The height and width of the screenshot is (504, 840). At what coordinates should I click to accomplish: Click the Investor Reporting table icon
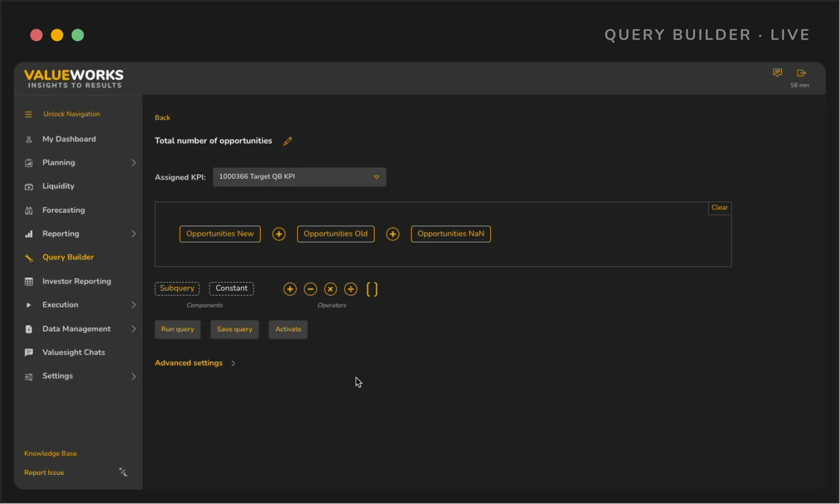pos(29,281)
